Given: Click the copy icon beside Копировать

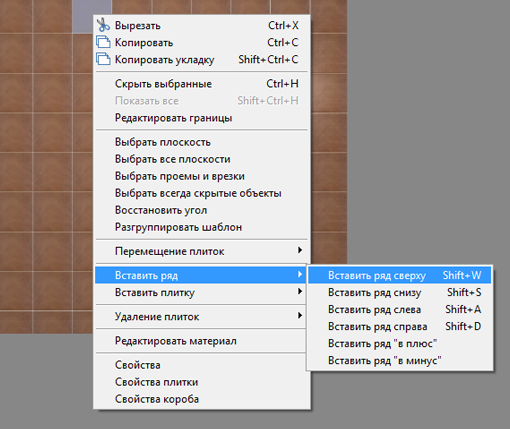Looking at the screenshot, I should pyautogui.click(x=103, y=42).
